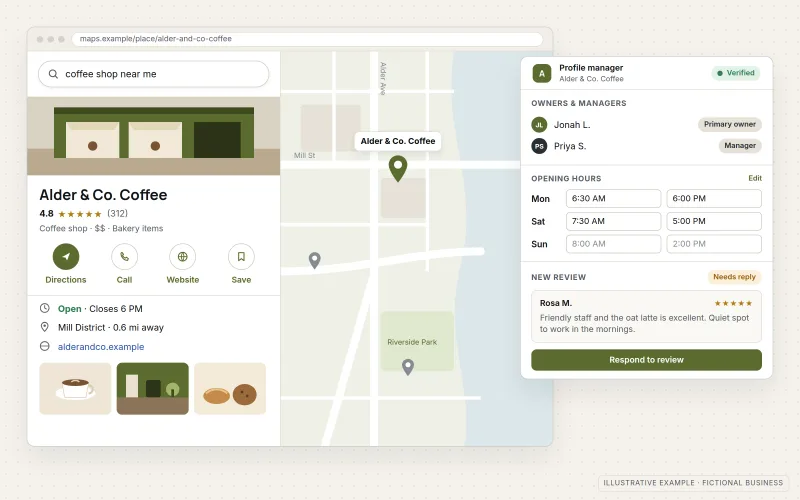This screenshot has width=800, height=500.
Task: Open the bakery items photo thumbnail
Action: click(230, 389)
